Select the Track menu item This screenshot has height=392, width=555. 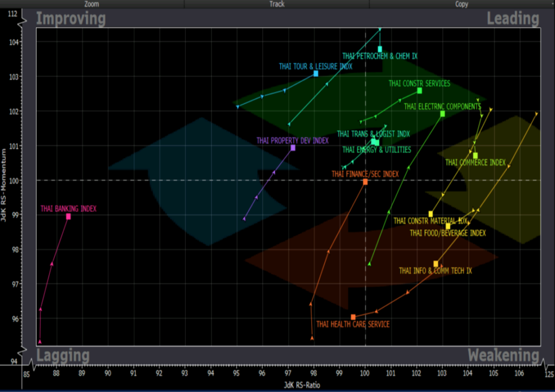click(277, 4)
